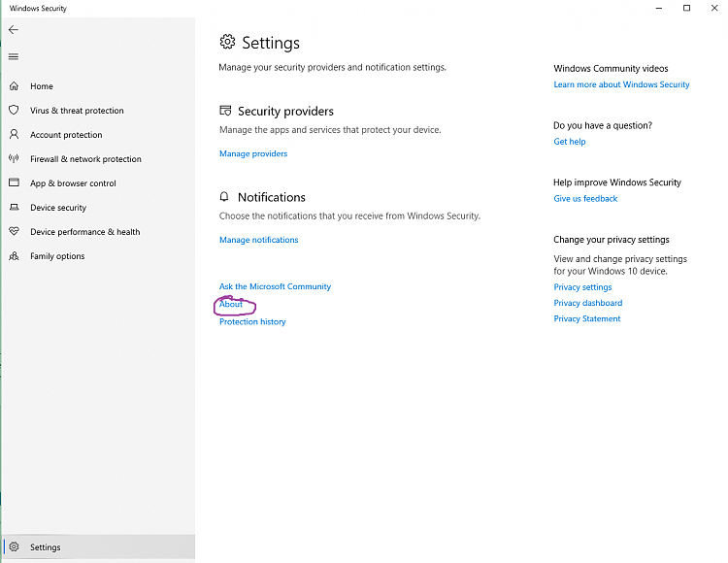Screen dimensions: 728x563
Task: Open App & browser control
Action: [73, 183]
